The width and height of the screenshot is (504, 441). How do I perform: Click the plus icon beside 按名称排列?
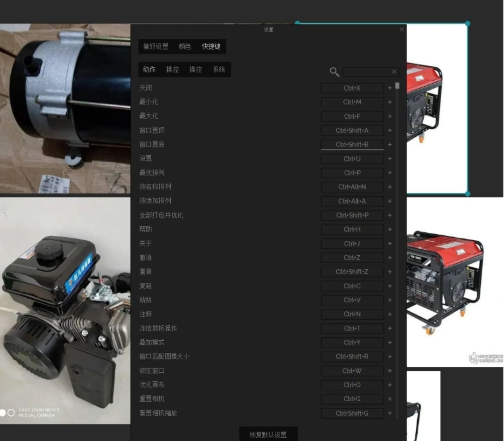[x=389, y=187]
